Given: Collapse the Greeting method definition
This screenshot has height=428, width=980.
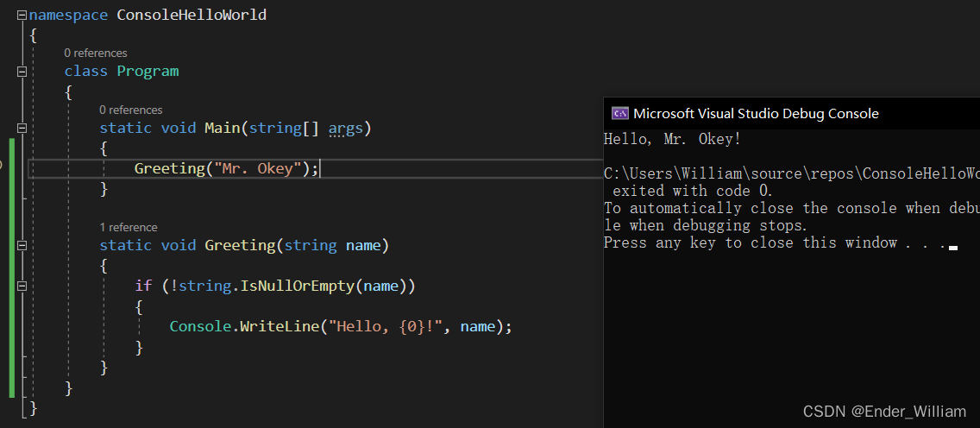Looking at the screenshot, I should pyautogui.click(x=22, y=246).
